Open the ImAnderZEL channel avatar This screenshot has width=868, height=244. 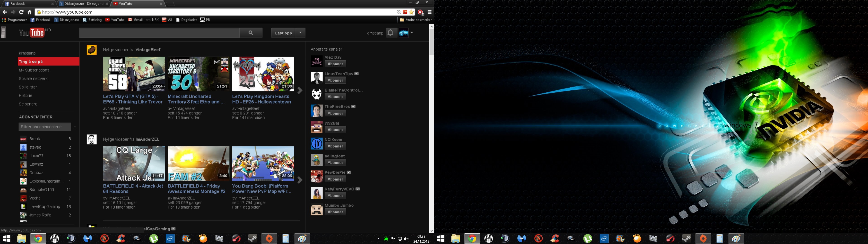(x=92, y=140)
